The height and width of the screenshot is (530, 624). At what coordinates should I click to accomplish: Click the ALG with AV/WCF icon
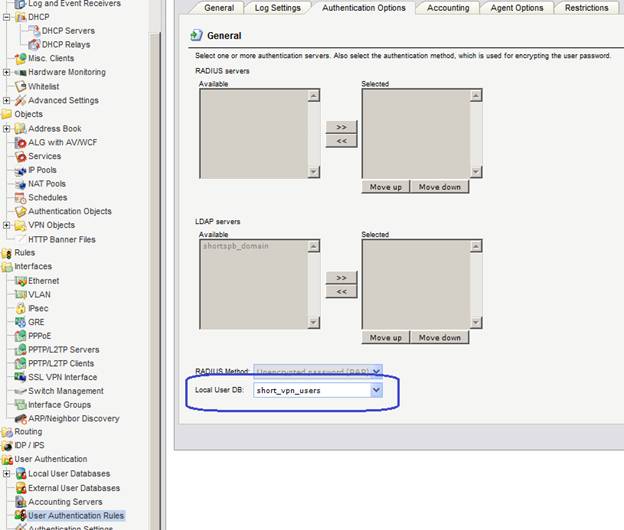point(20,142)
